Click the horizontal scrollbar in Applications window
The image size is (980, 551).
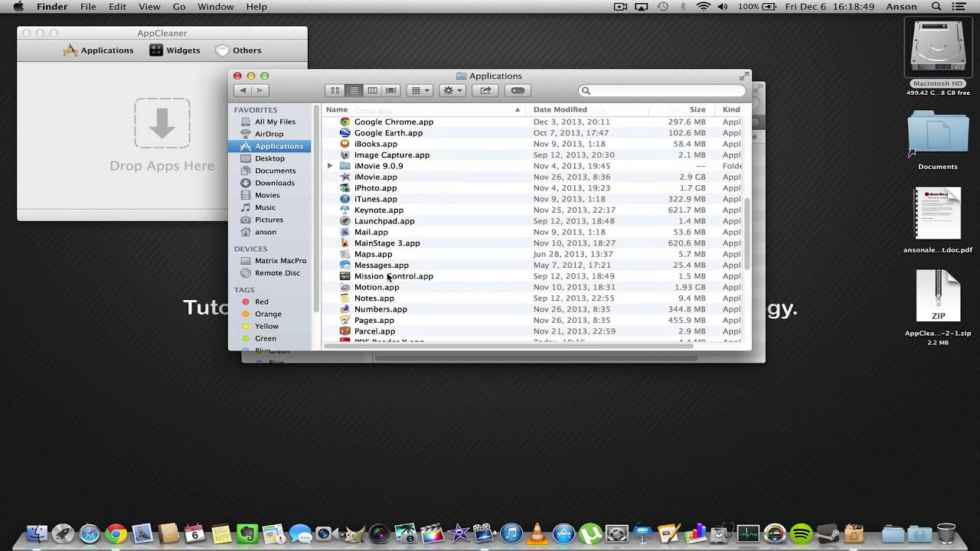[x=508, y=346]
